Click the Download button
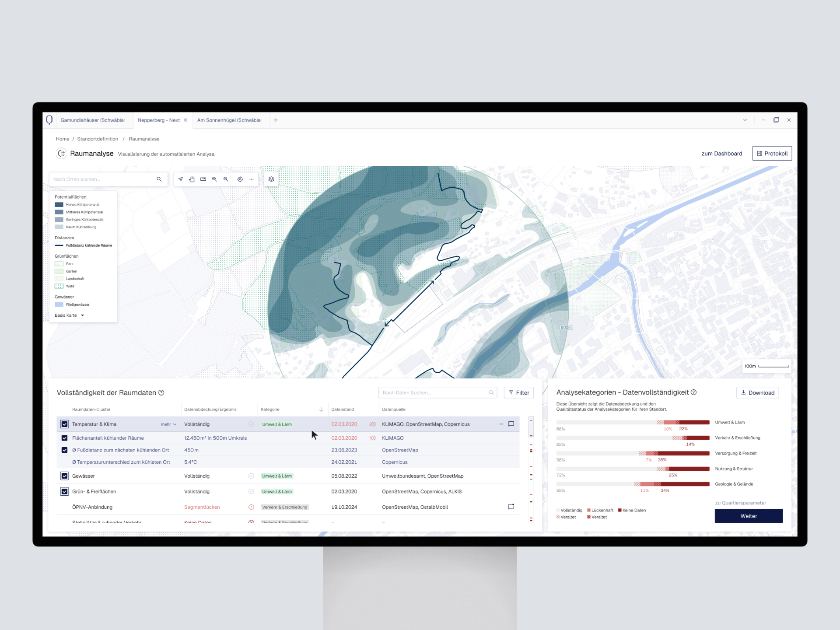This screenshot has height=630, width=840. click(758, 393)
